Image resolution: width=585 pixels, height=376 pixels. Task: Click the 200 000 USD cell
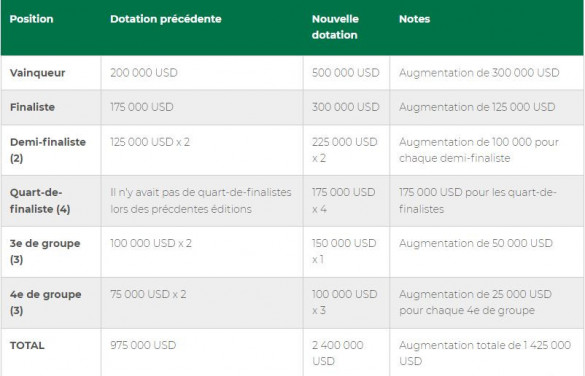tap(144, 73)
